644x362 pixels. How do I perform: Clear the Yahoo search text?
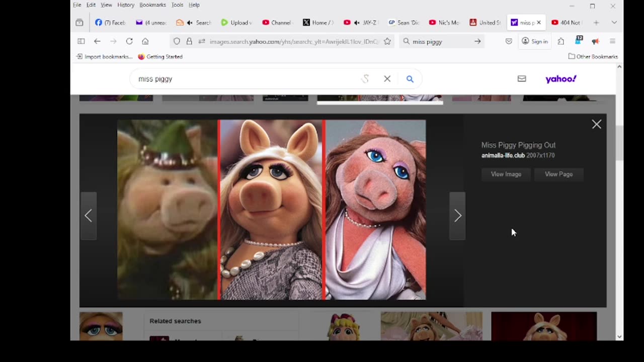(387, 79)
